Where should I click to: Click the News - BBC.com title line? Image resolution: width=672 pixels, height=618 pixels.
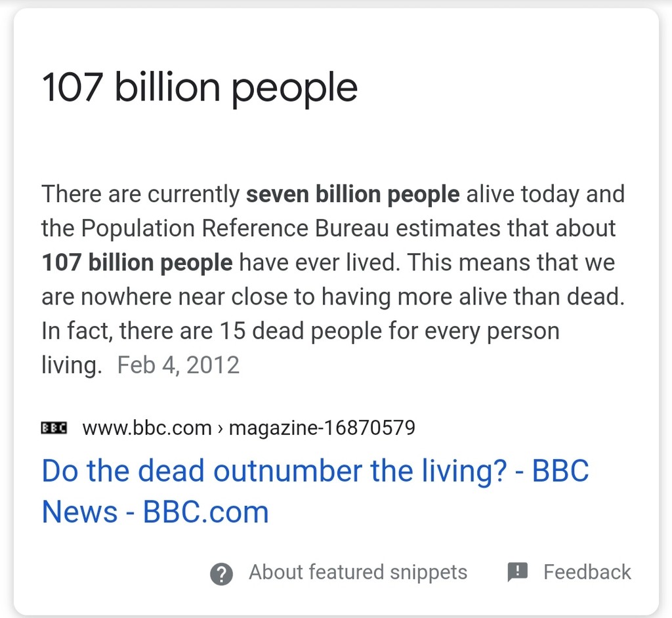(155, 512)
